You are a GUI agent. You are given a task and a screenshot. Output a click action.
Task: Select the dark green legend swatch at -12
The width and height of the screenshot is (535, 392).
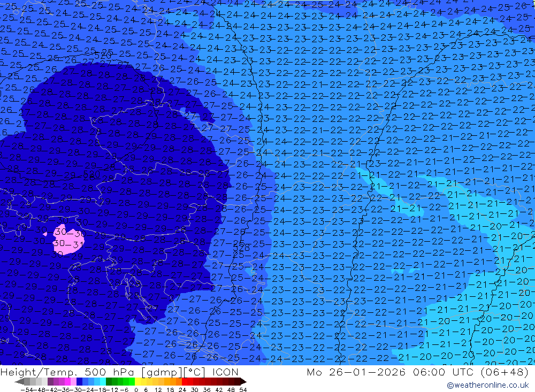coord(109,381)
